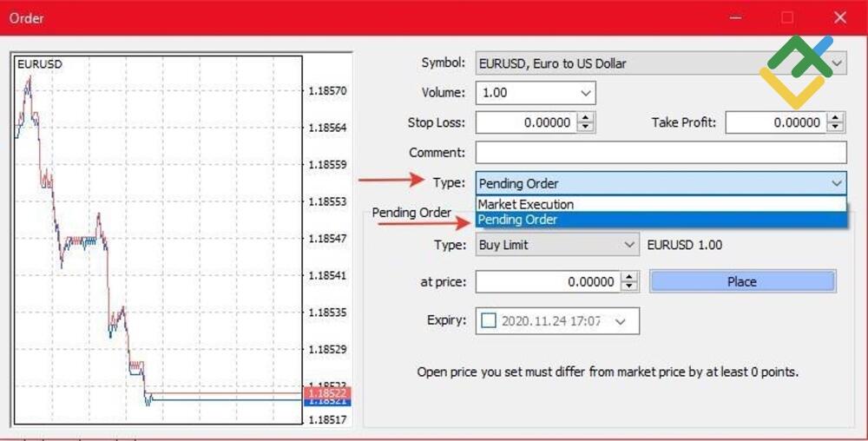Select Market Execution from the list
The height and width of the screenshot is (441, 868).
point(526,205)
